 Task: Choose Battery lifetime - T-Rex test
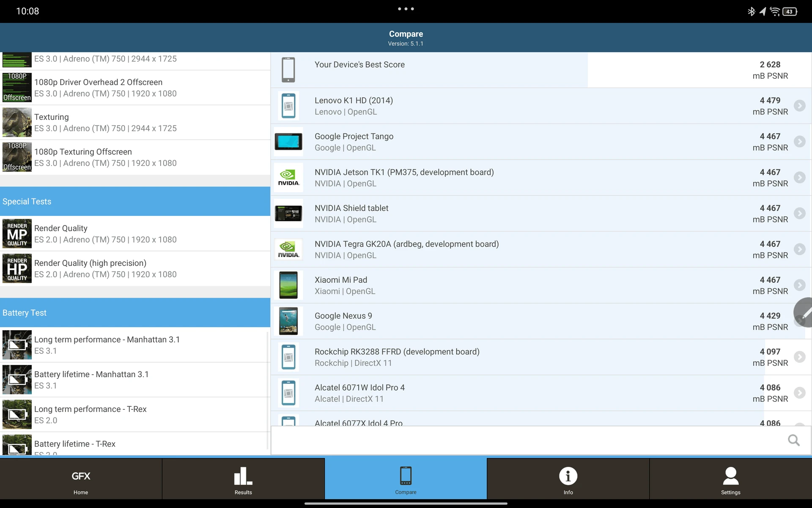(x=135, y=444)
